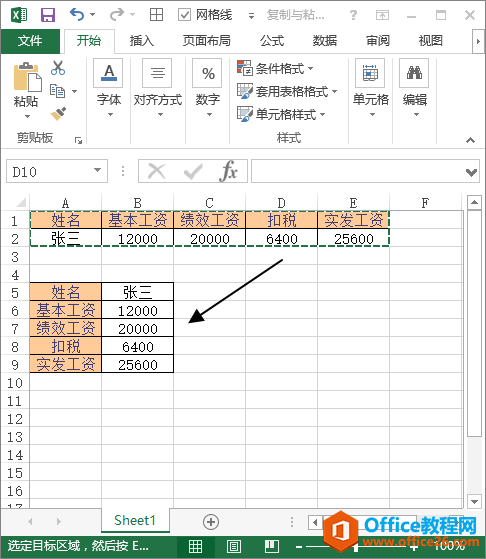Click the Save icon in quick access toolbar
486x559 pixels.
48,15
